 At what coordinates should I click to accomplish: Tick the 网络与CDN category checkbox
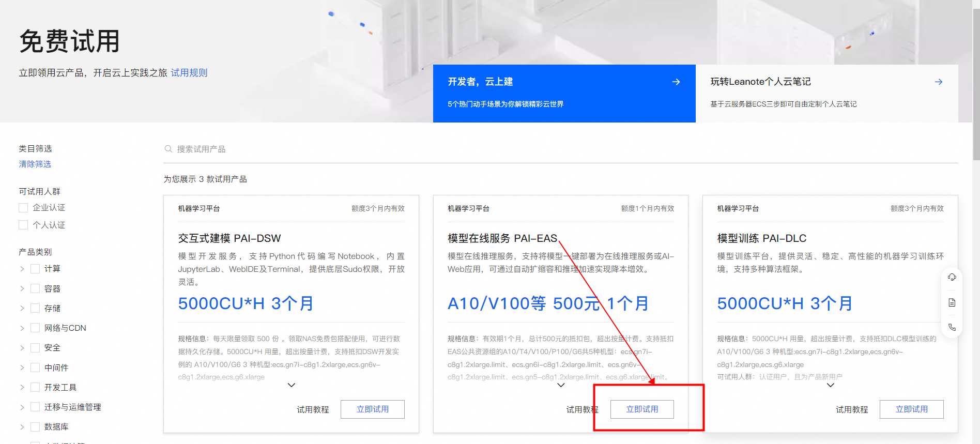click(x=35, y=328)
